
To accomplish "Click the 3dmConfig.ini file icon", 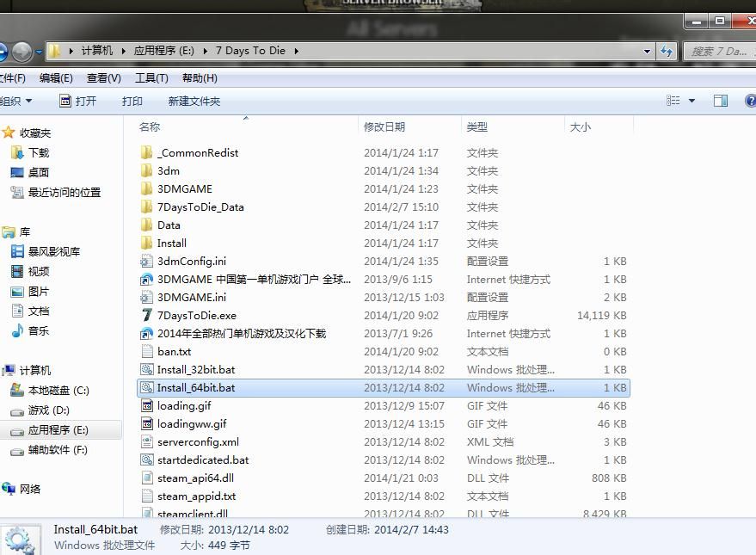I will (x=147, y=262).
